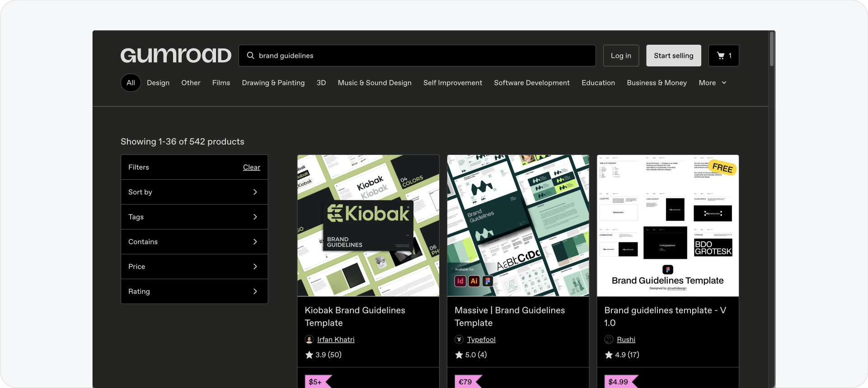Click Rushi's avatar icon
The width and height of the screenshot is (868, 388).
click(609, 339)
